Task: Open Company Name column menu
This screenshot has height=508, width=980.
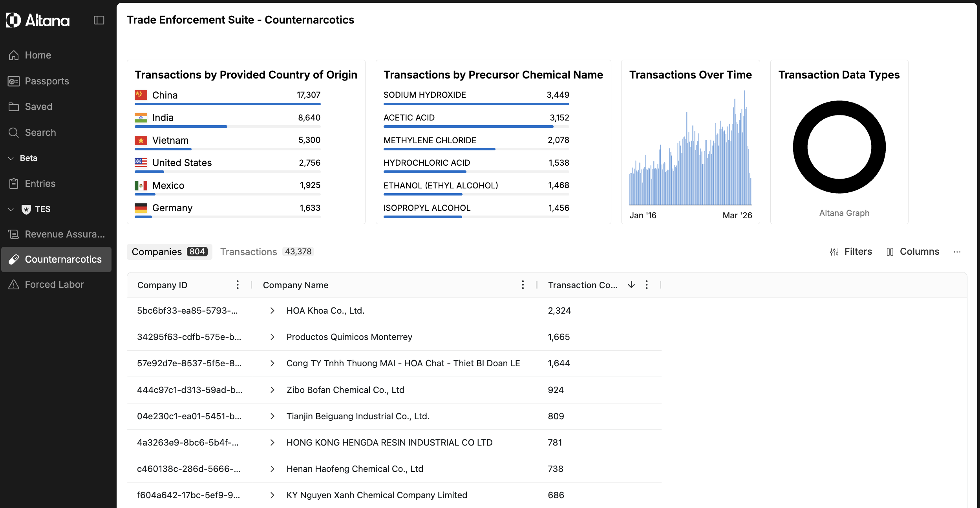Action: [523, 285]
